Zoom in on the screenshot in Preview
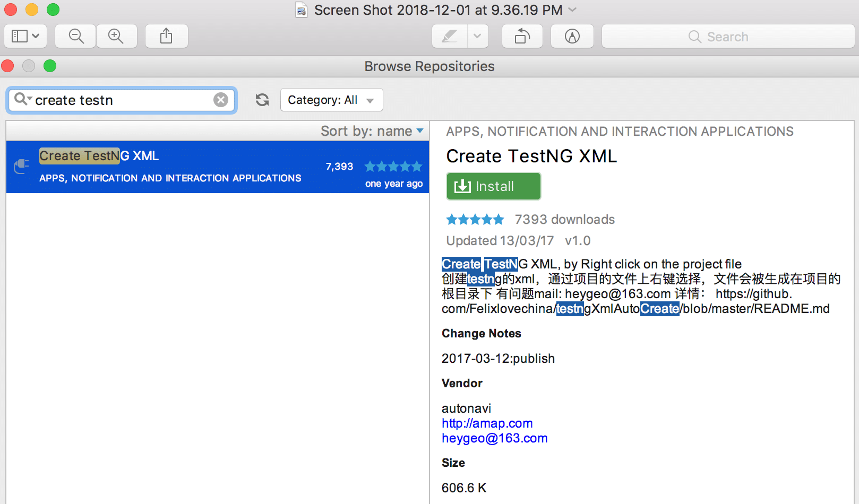Viewport: 859px width, 504px height. [x=117, y=36]
